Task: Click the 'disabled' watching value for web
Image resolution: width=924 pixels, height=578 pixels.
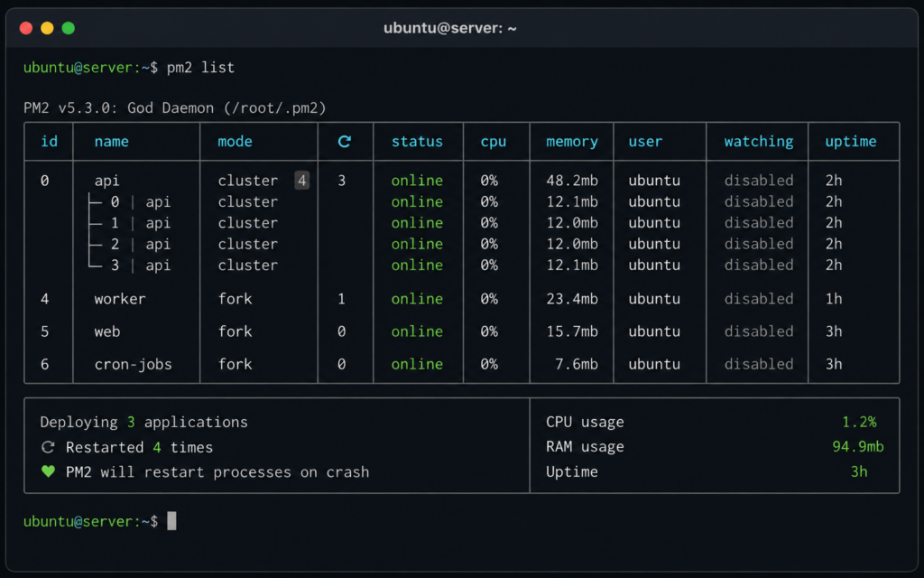Action: click(758, 331)
